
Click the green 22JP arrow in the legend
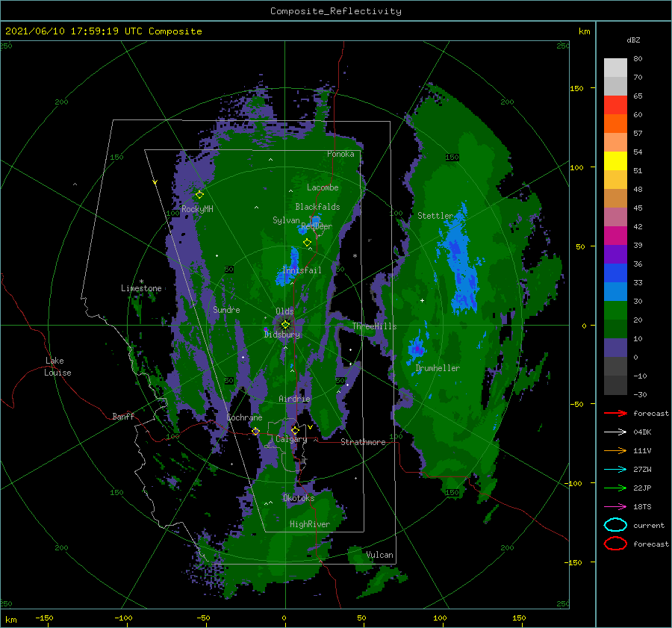coord(615,488)
